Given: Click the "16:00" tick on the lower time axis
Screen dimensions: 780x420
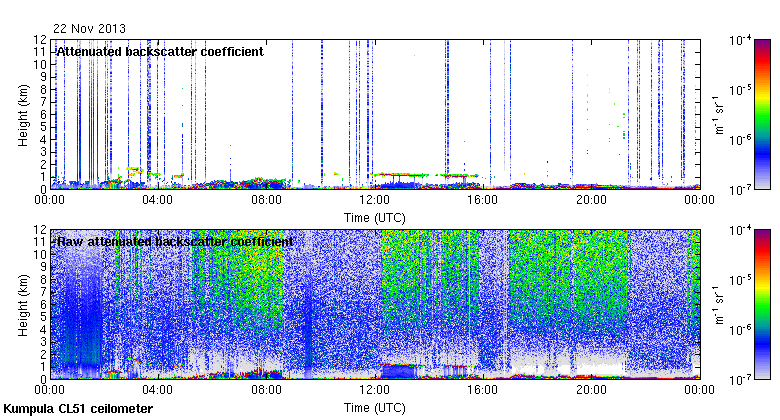Looking at the screenshot, I should coord(483,390).
